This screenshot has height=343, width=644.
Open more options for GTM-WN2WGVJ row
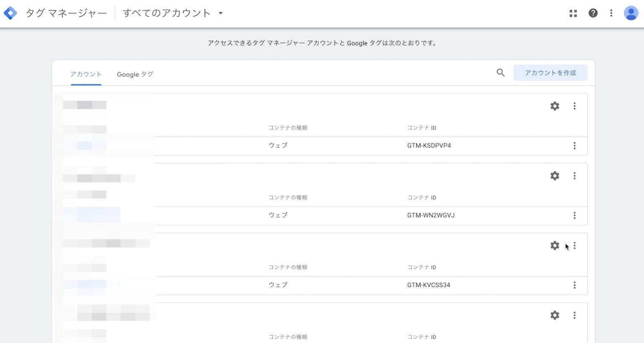click(574, 215)
